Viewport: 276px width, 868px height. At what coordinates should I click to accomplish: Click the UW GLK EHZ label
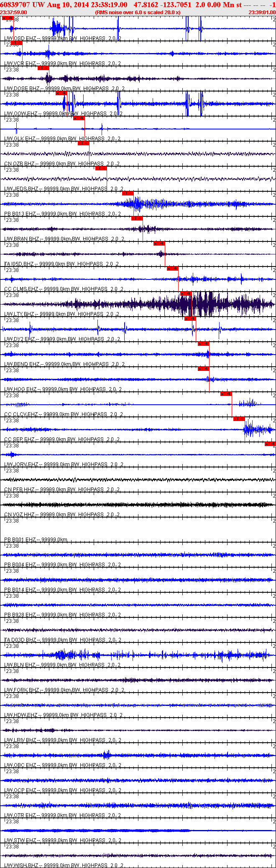point(20,139)
